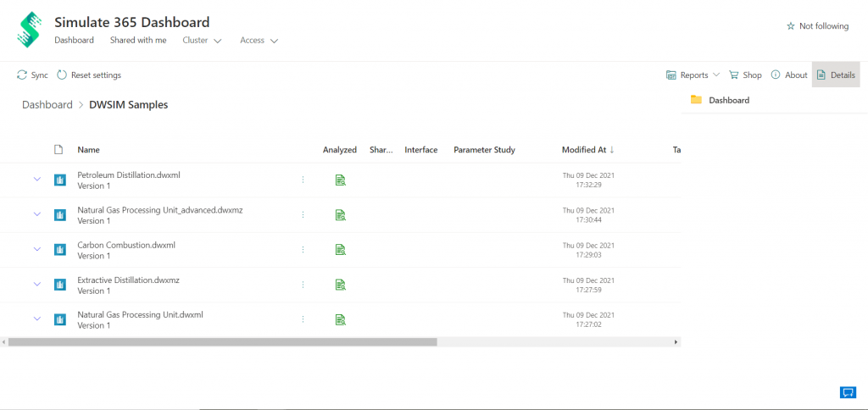Screen dimensions: 868x410
Task: Expand the Cluster dropdown menu
Action: click(x=202, y=41)
